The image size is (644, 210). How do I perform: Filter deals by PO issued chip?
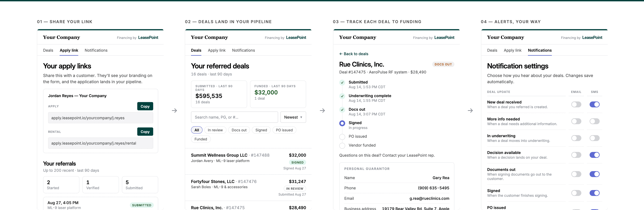pyautogui.click(x=284, y=130)
